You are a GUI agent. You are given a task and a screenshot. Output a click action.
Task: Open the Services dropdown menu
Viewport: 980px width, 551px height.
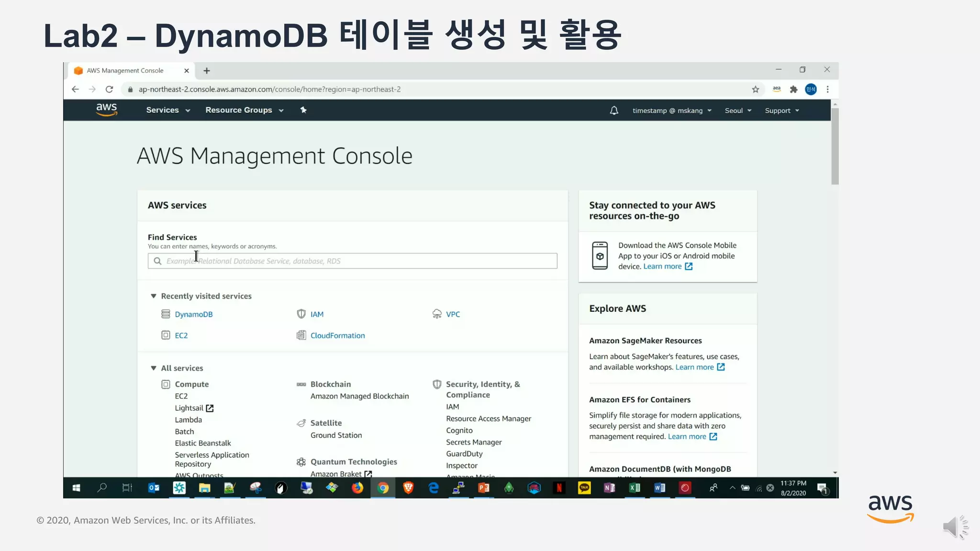click(x=168, y=110)
